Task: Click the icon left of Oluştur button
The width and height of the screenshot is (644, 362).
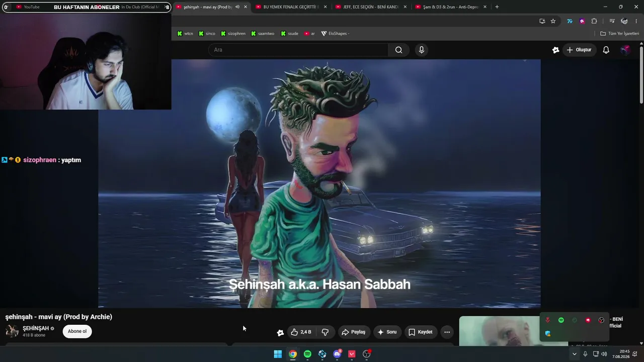Action: coord(555,50)
